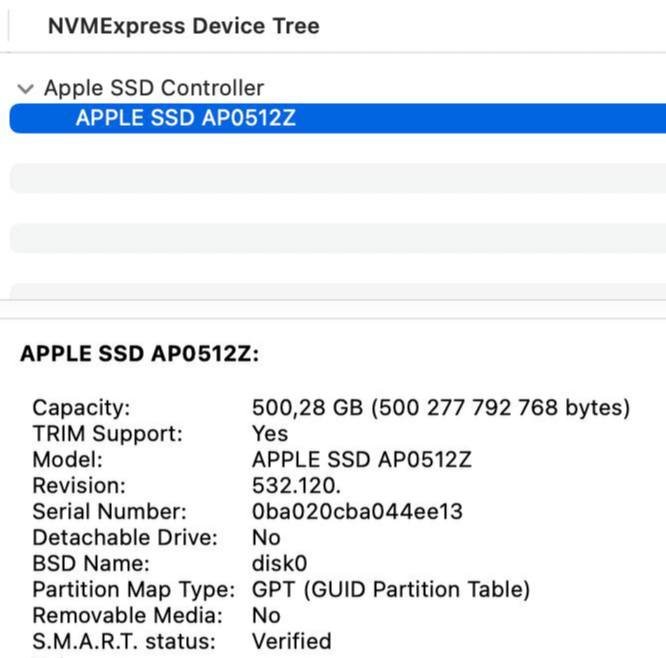Click the BSD Name label
666x658 pixels.
(91, 564)
